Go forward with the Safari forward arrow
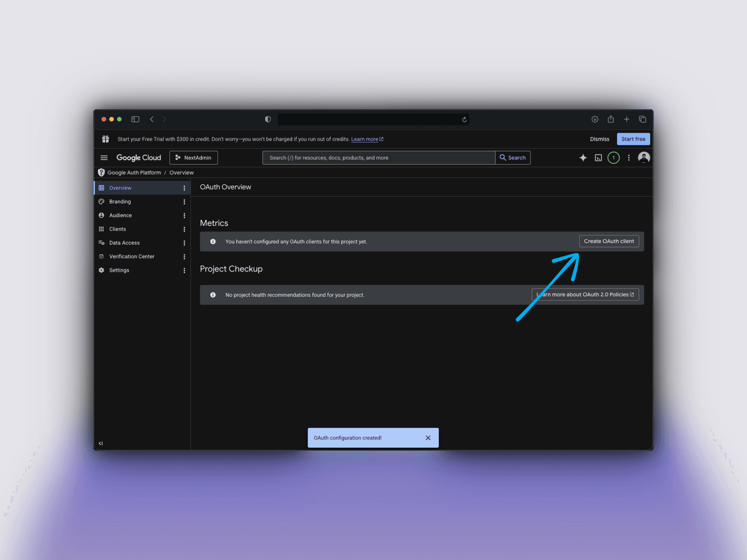Image resolution: width=747 pixels, height=560 pixels. 164,119
